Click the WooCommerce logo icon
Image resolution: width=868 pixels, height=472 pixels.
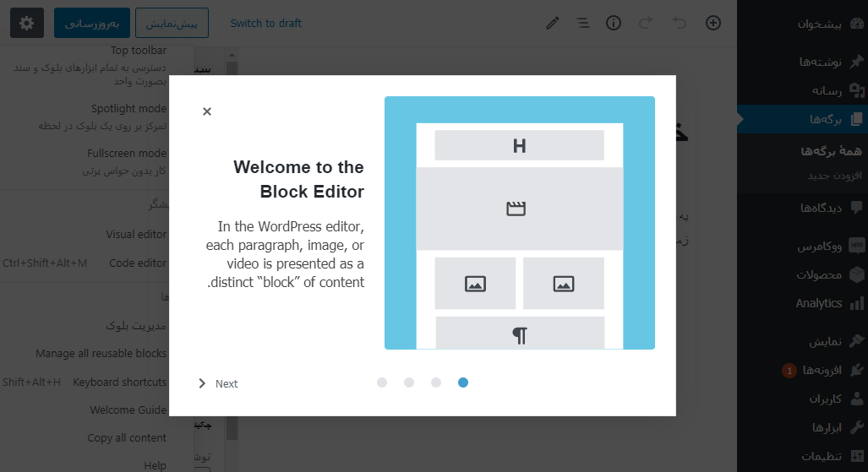[x=856, y=245]
